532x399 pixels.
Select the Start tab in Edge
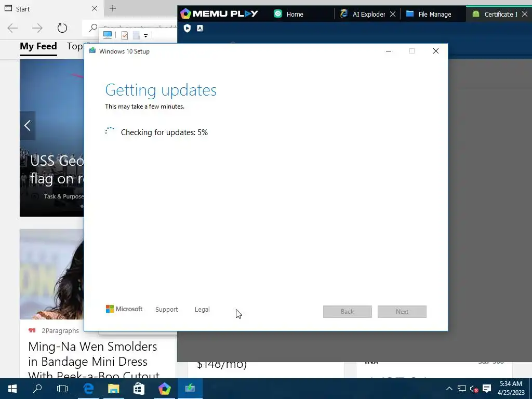click(x=51, y=8)
